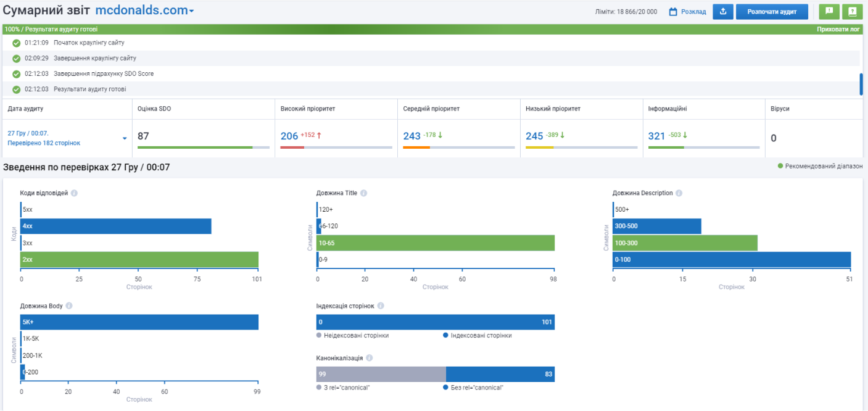Toggle Індексовані сторінки legend item
This screenshot has width=868, height=411.
pyautogui.click(x=477, y=336)
